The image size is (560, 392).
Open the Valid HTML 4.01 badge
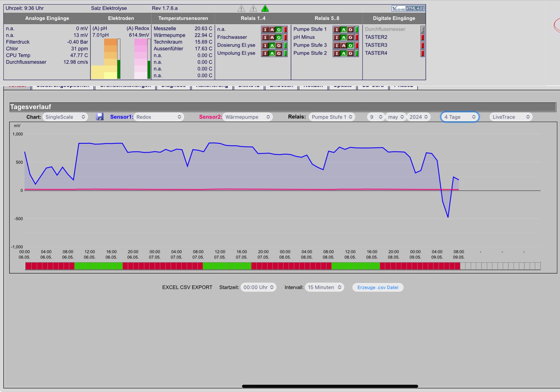(x=408, y=8)
